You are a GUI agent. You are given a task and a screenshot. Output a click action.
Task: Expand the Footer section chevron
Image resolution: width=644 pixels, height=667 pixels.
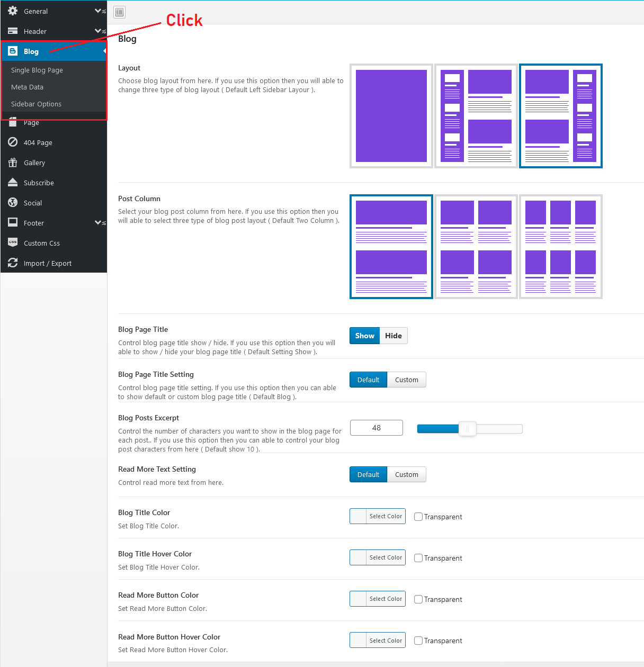pos(99,222)
